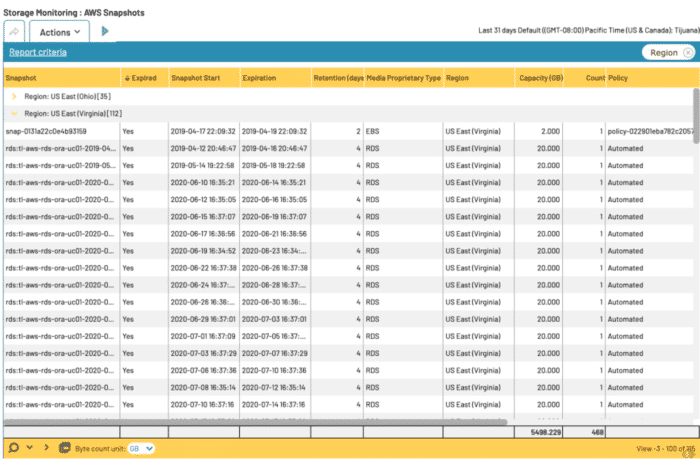
Task: Expand the Region: US East (Ohio) group
Action: click(x=14, y=97)
